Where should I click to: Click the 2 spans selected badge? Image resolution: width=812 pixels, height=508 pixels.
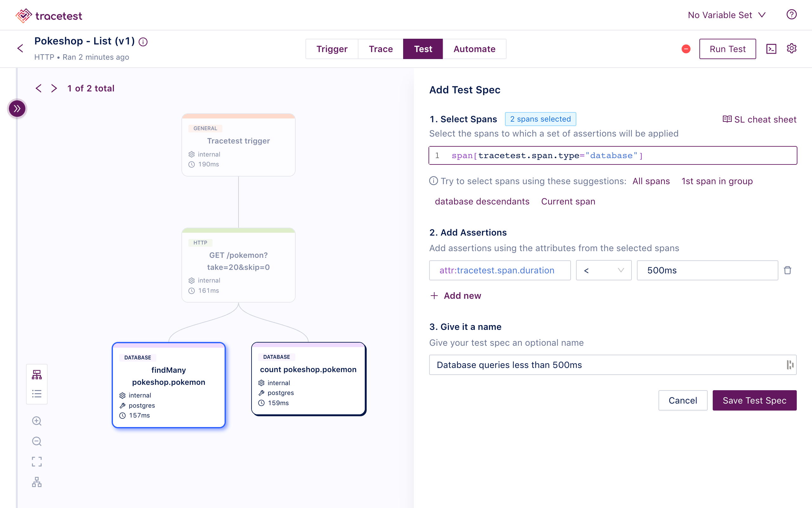coord(540,119)
